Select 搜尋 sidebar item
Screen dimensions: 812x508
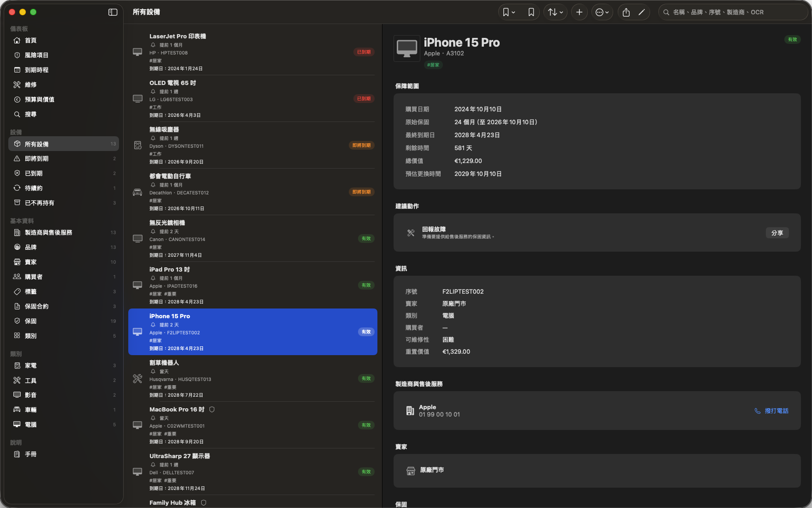click(64, 115)
